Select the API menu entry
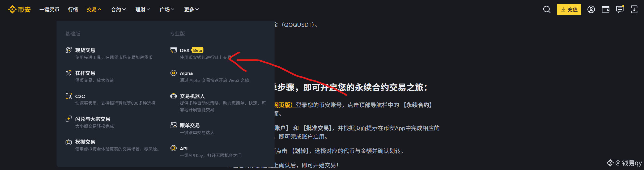This screenshot has width=644, height=170. coord(206,152)
